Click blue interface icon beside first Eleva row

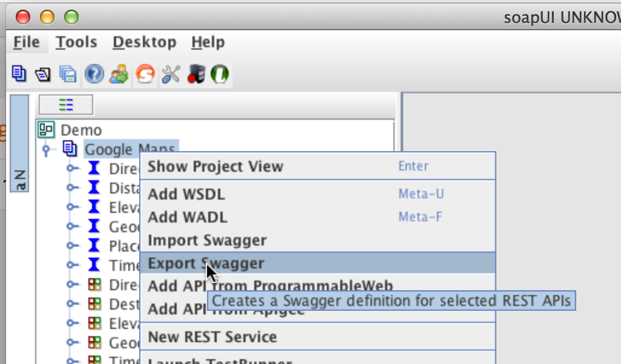(x=94, y=207)
